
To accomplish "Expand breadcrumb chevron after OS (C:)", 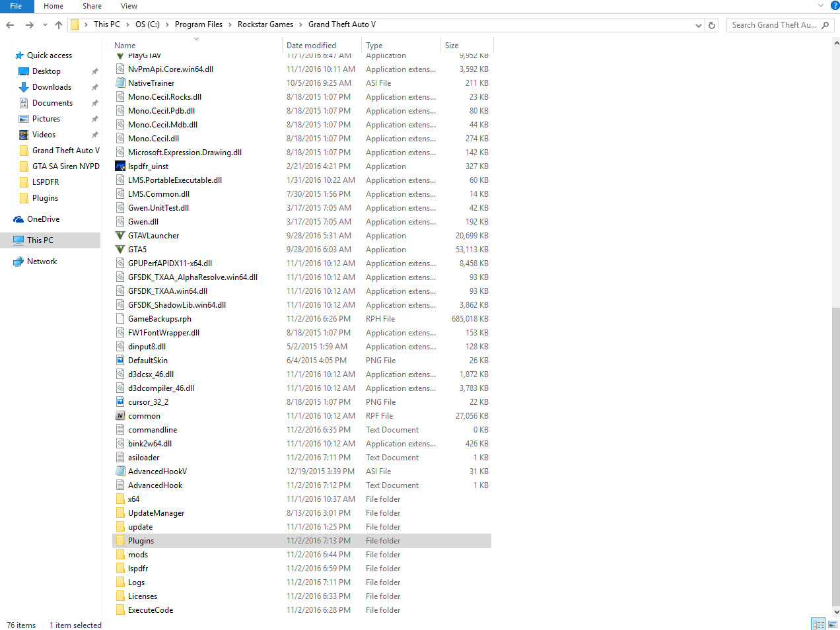I will point(168,24).
